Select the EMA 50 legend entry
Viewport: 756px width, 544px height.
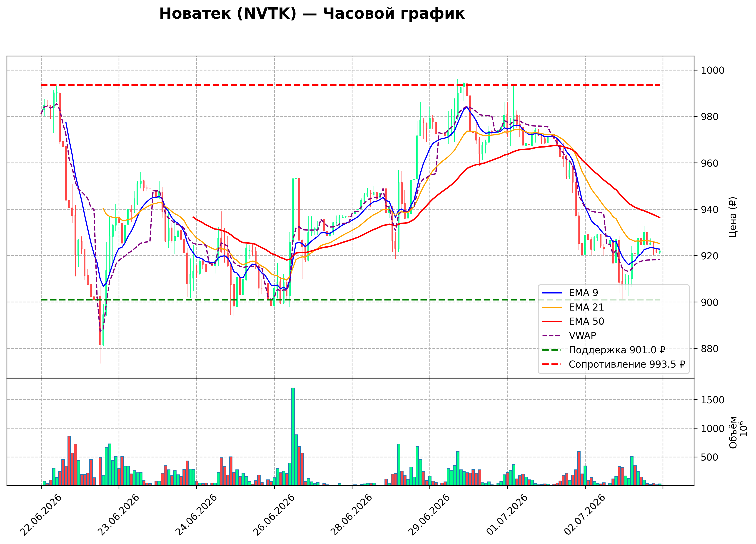573,321
